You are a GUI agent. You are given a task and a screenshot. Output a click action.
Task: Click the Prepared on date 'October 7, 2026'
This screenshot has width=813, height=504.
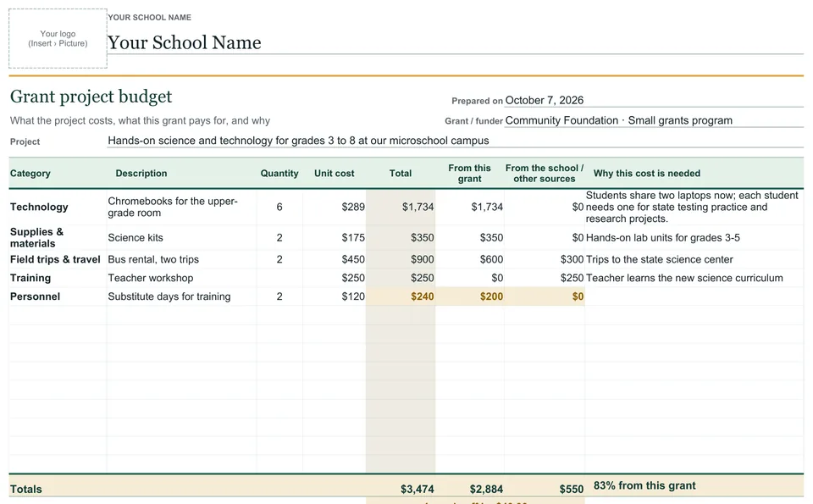click(545, 100)
